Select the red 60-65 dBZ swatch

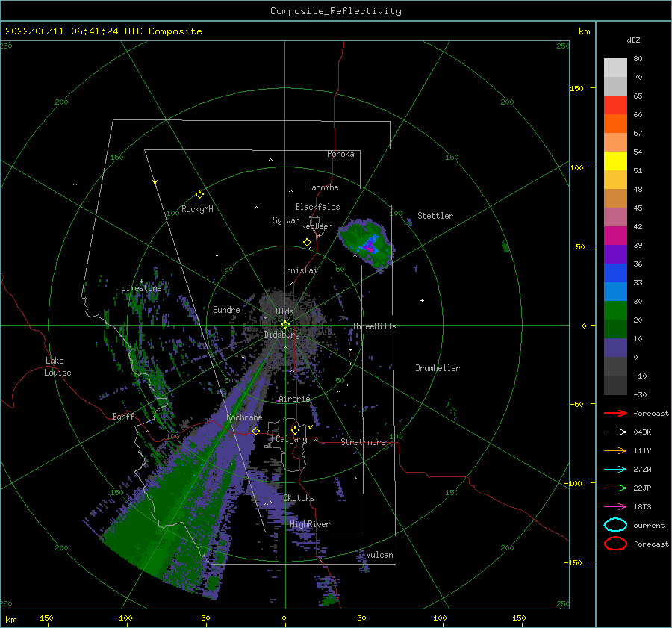[x=615, y=105]
